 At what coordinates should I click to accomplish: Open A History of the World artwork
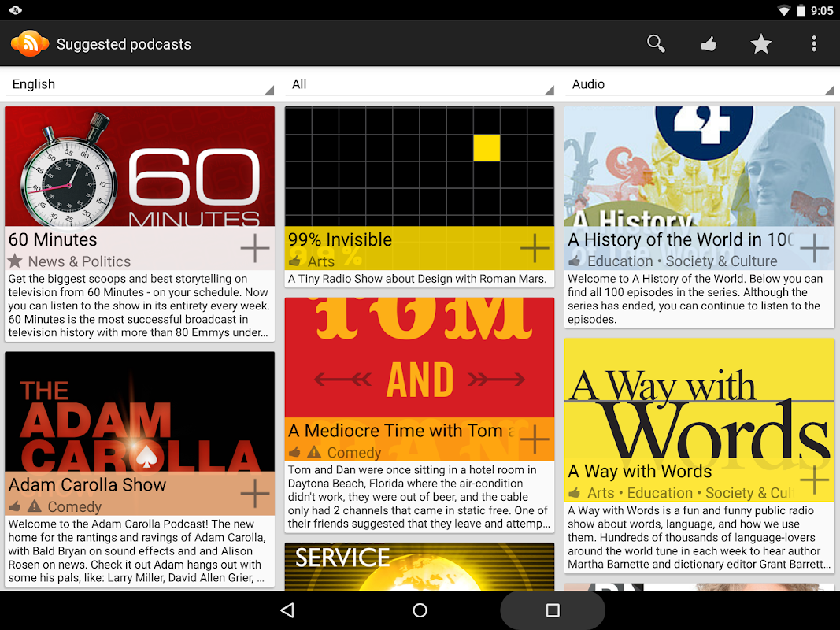[700, 167]
